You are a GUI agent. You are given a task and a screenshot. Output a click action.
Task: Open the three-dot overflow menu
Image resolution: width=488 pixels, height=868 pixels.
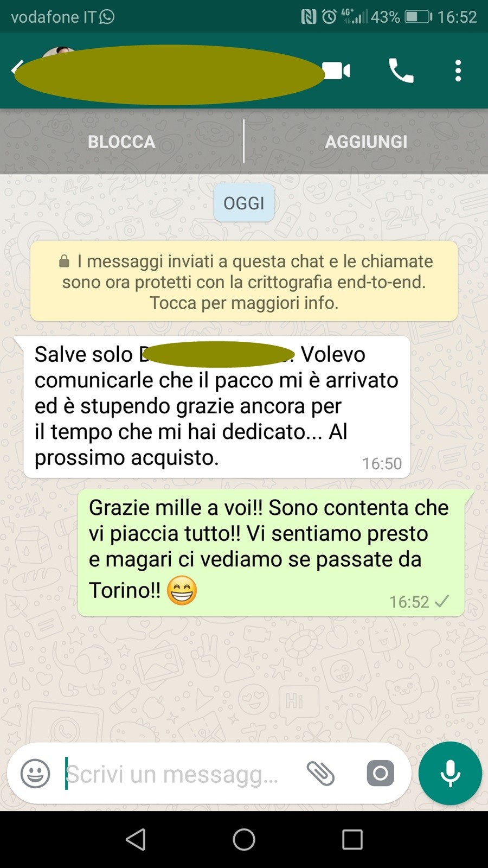tap(458, 71)
